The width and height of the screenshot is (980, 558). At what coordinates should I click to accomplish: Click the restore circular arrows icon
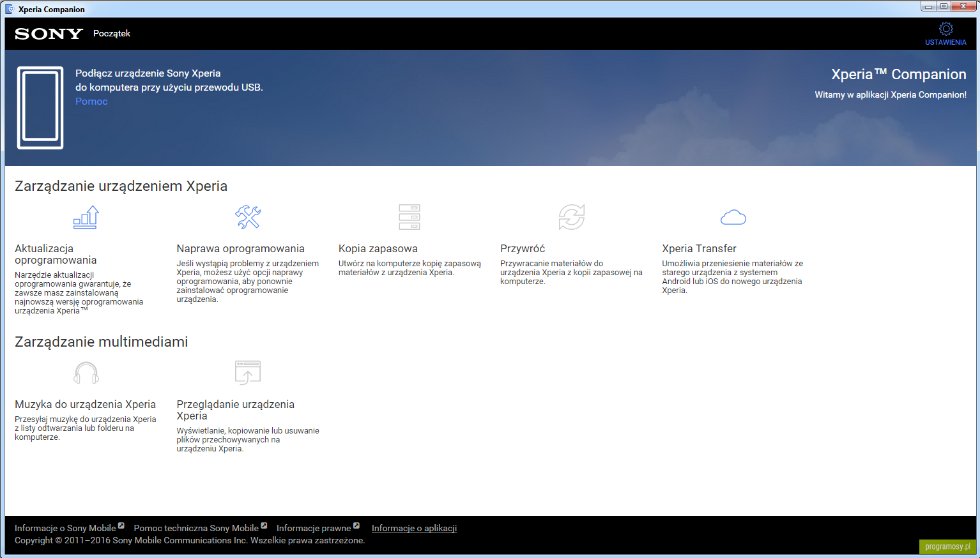[572, 217]
